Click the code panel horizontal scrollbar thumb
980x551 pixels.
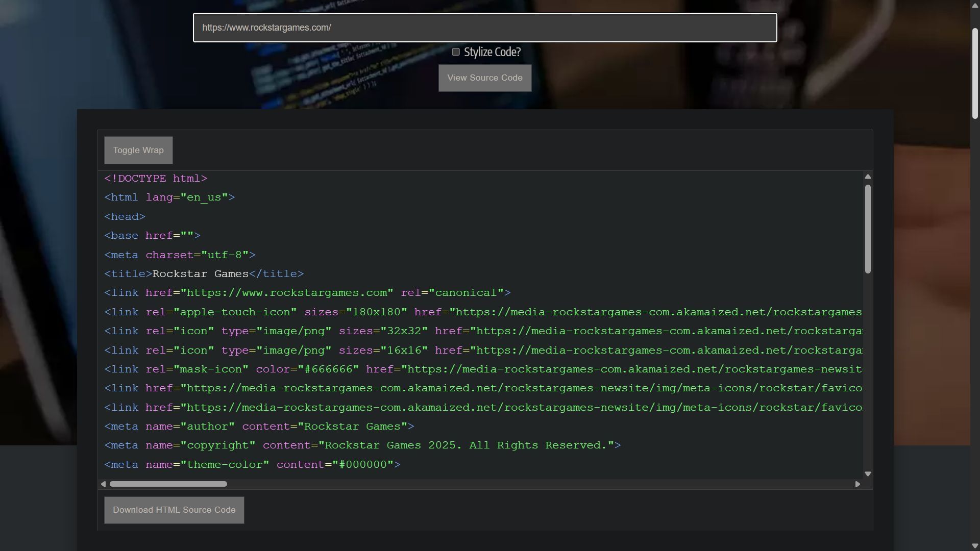[x=168, y=484]
